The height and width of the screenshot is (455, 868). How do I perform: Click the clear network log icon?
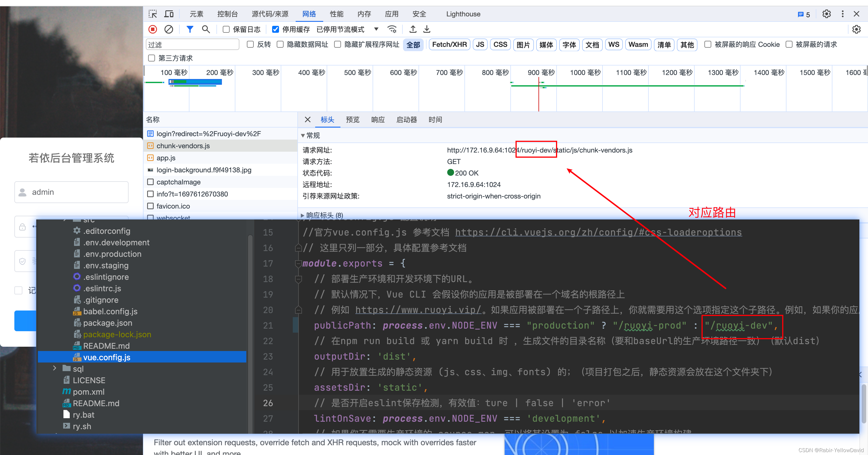tap(169, 29)
